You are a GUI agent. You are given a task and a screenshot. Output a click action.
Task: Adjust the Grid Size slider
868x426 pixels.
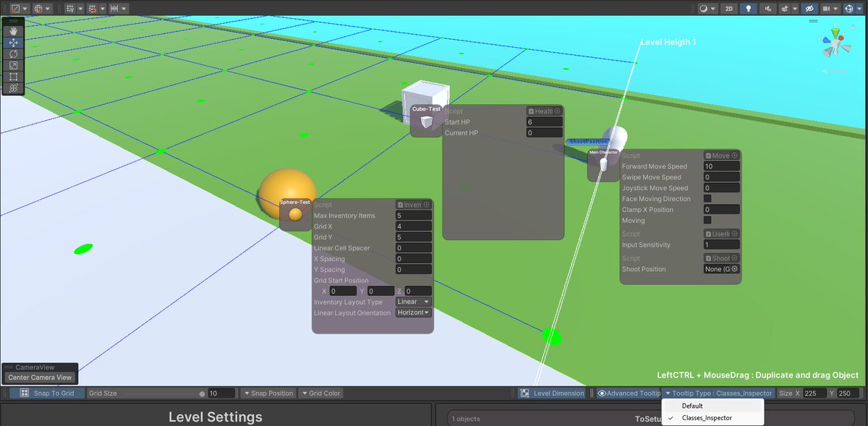[x=161, y=393]
